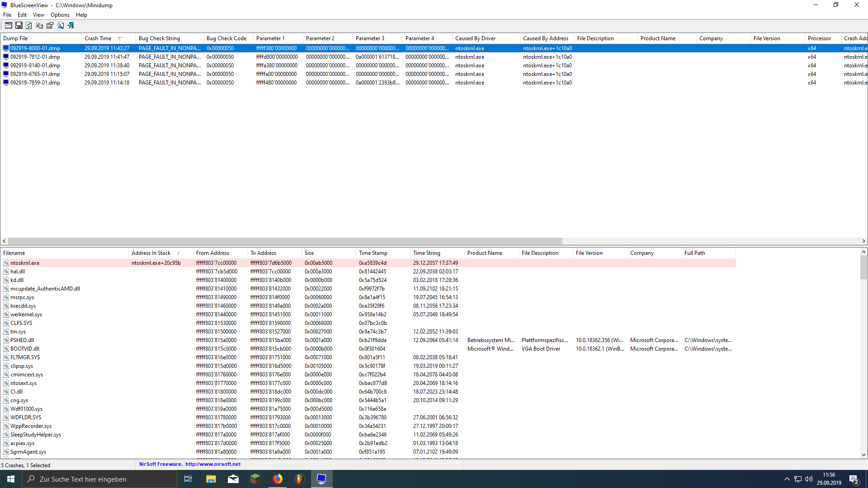Viewport: 868px width, 488px height.
Task: Open the Options menu
Action: click(60, 15)
